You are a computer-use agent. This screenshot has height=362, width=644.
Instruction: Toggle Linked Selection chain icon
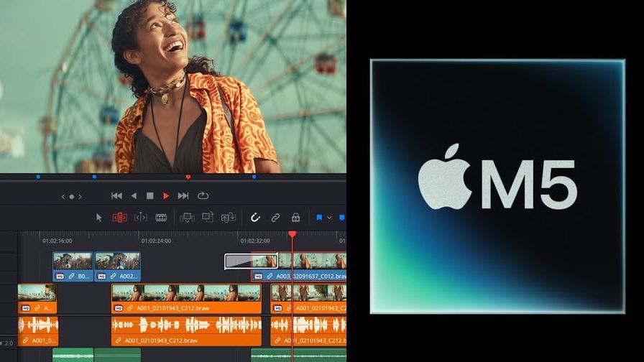click(x=275, y=218)
